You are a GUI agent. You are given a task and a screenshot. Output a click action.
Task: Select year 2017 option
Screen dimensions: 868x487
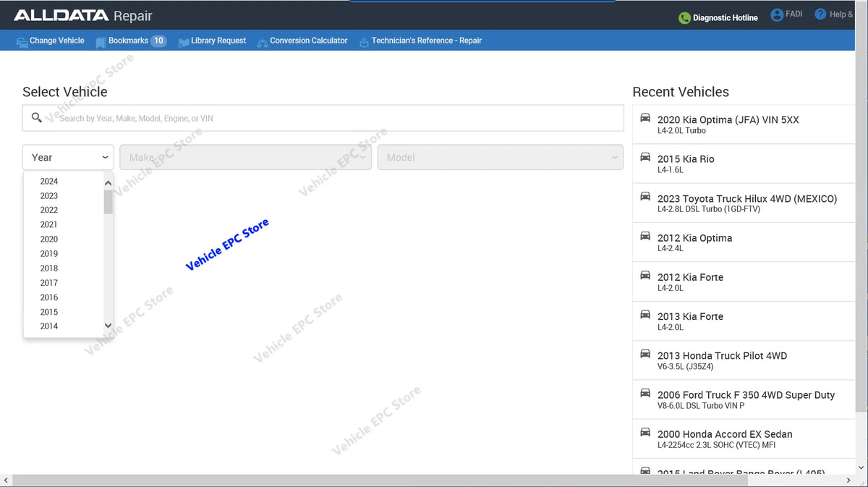[x=49, y=283]
